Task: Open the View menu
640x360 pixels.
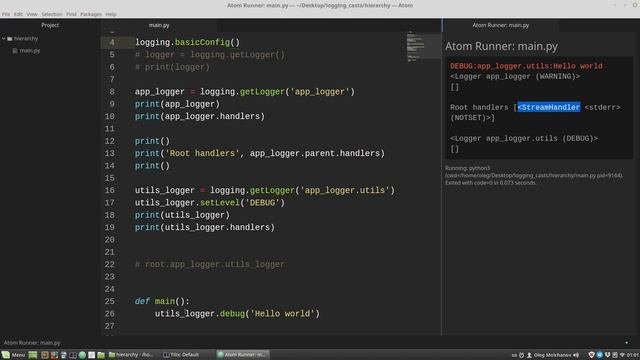Action: (x=32, y=14)
